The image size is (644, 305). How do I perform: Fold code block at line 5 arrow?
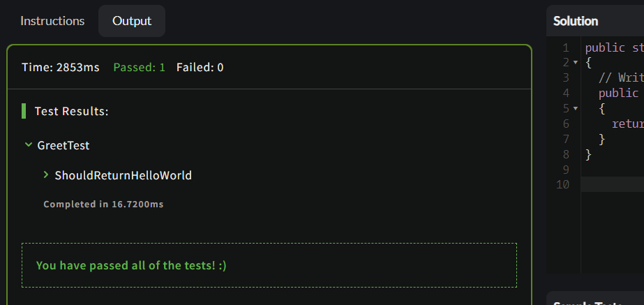[576, 108]
